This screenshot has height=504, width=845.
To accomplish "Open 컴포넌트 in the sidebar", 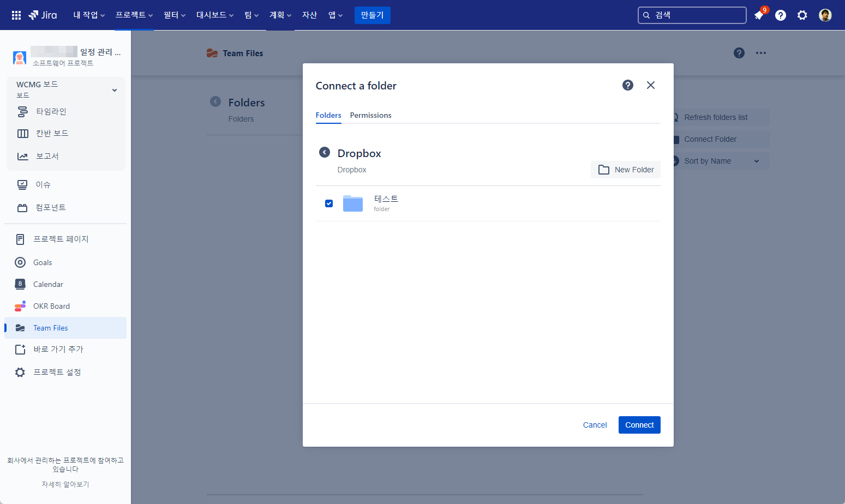I will pyautogui.click(x=65, y=207).
